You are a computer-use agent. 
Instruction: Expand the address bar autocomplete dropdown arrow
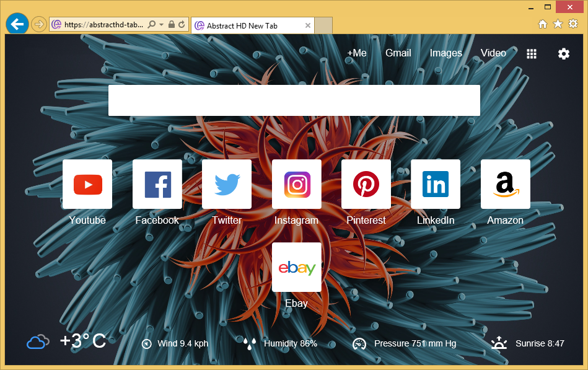162,25
